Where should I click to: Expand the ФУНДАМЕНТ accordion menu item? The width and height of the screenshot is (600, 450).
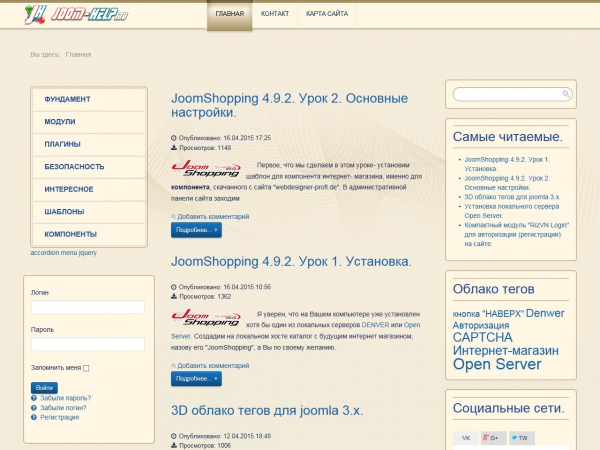[89, 99]
